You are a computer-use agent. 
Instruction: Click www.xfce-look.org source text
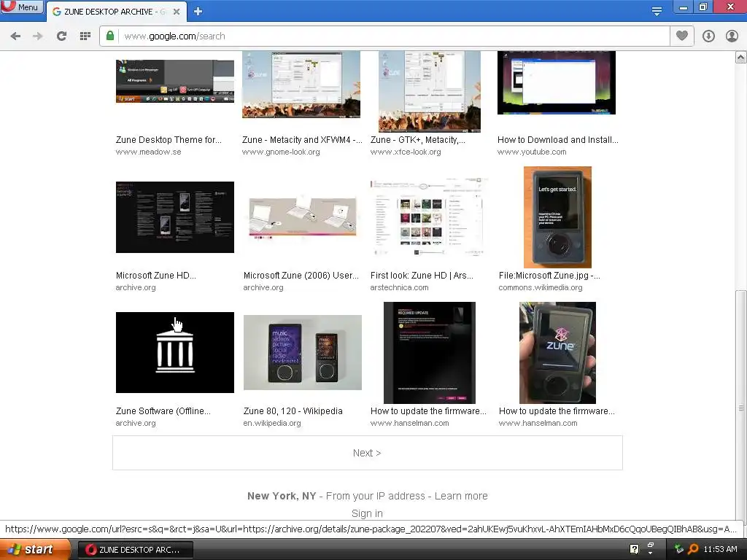tap(406, 152)
